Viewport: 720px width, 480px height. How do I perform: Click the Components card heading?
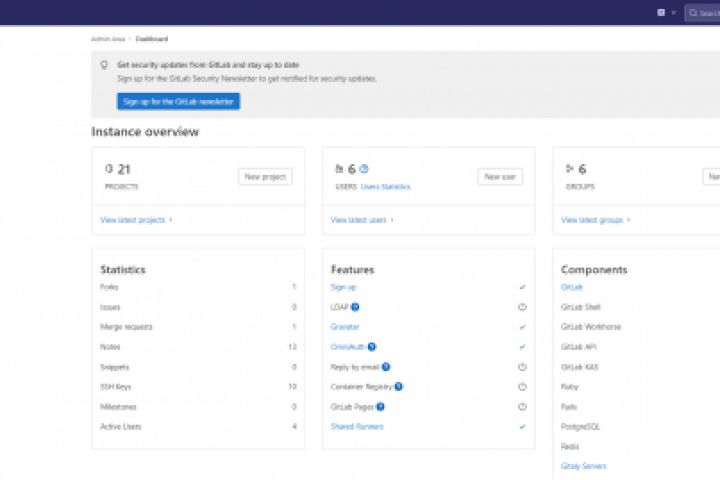(x=594, y=270)
